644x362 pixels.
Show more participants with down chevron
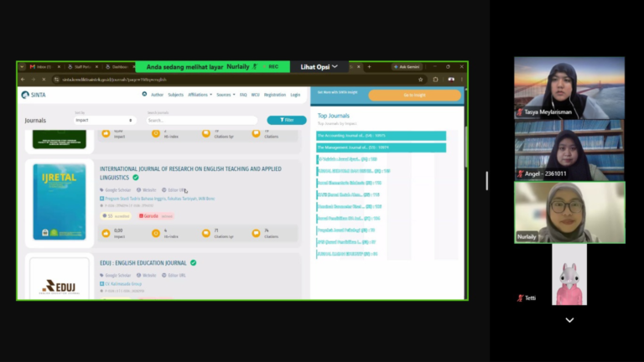click(569, 320)
